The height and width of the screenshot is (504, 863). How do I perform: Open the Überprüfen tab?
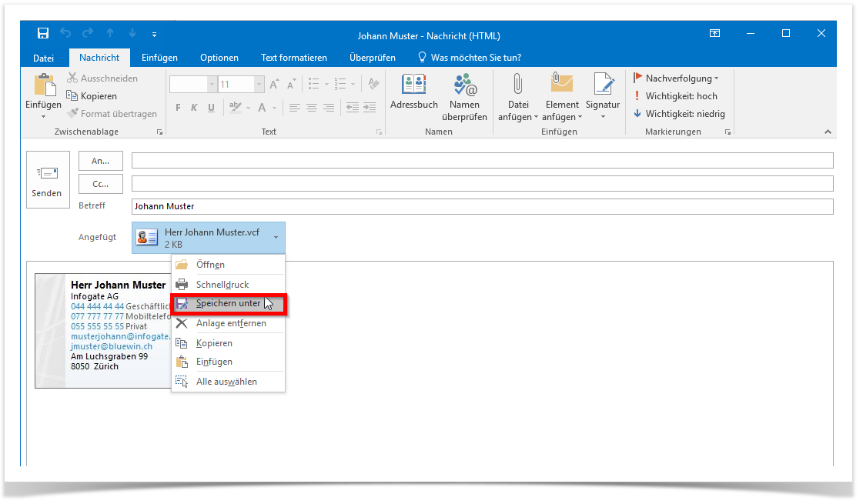[373, 58]
